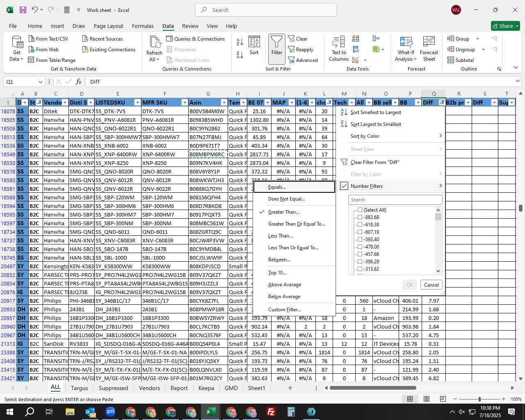525x420 pixels.
Task: Sort Z to A descending icon
Action: tap(240, 55)
